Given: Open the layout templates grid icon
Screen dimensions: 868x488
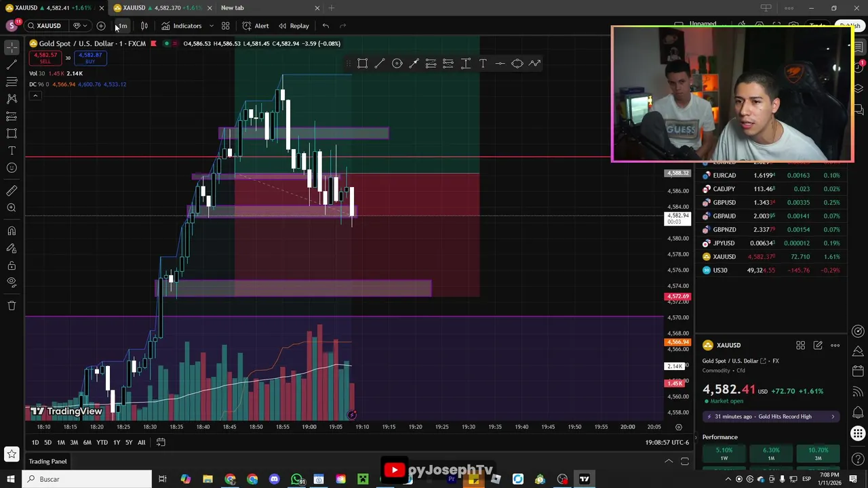Looking at the screenshot, I should pos(225,26).
